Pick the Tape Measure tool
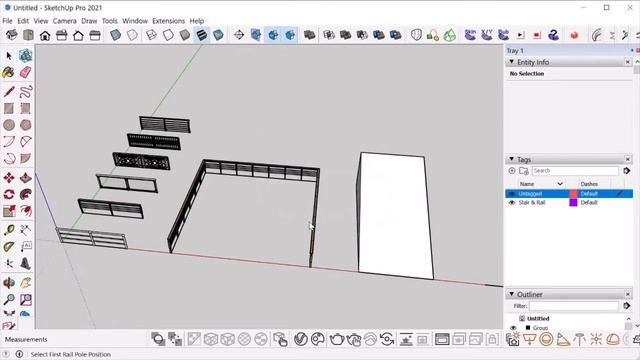640x360 pixels. (x=9, y=230)
